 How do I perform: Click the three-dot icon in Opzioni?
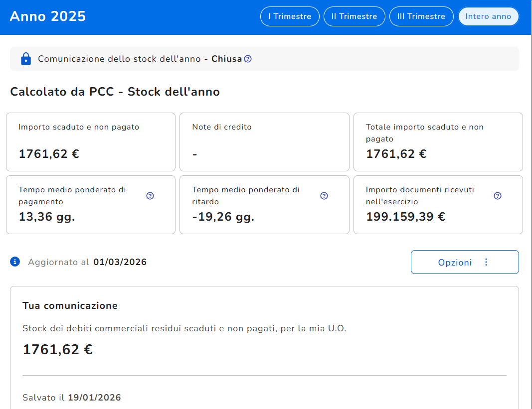486,262
